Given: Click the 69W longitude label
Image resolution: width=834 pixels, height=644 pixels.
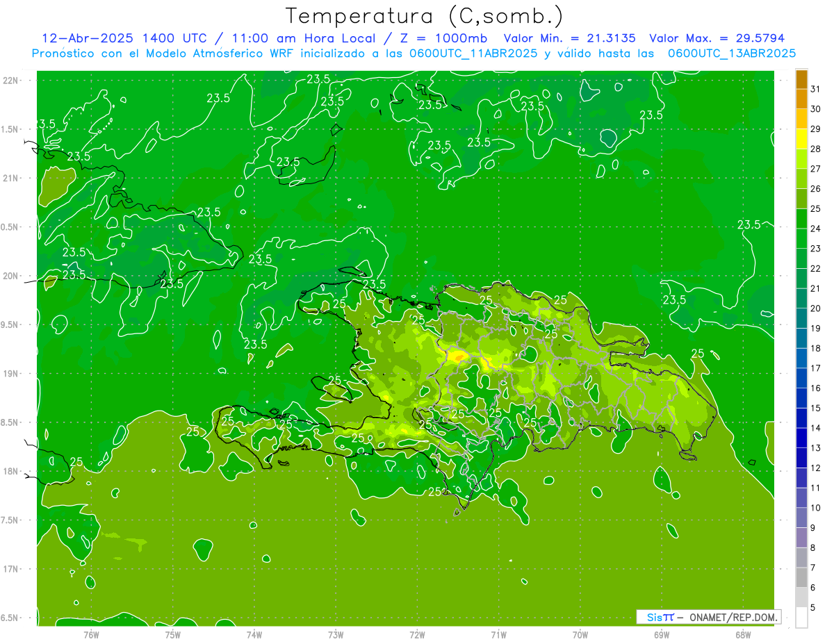Looking at the screenshot, I should (x=662, y=635).
